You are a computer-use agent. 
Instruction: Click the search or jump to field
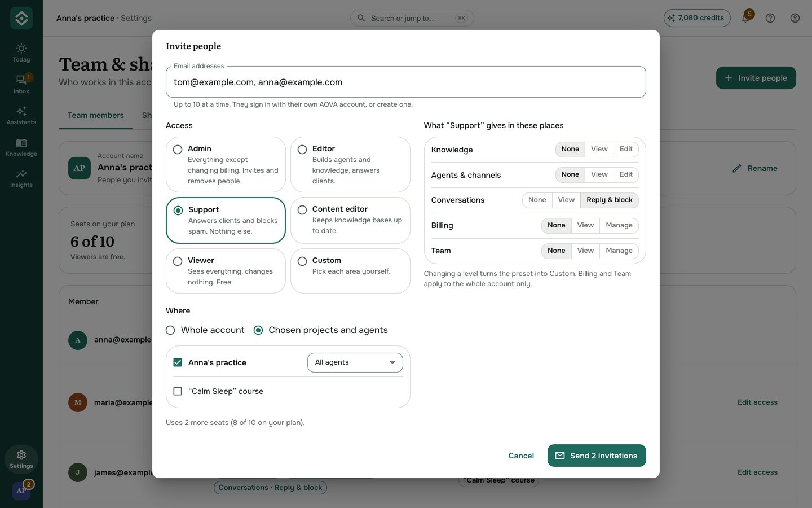(412, 18)
